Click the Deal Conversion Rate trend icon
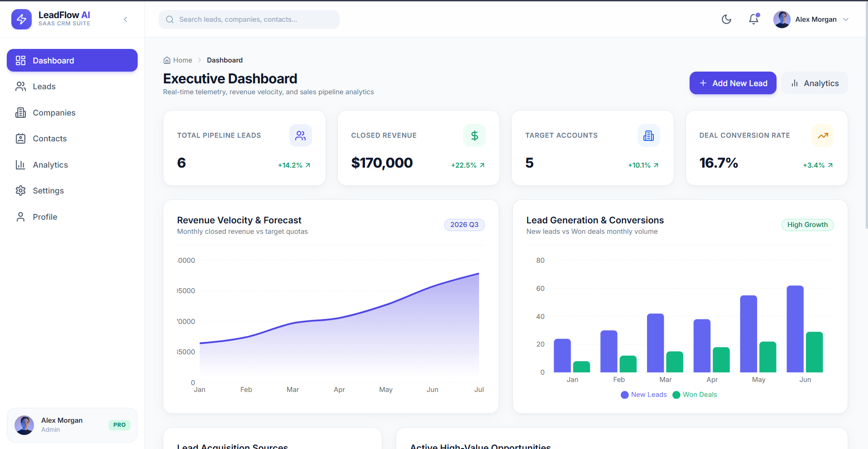 pos(823,135)
